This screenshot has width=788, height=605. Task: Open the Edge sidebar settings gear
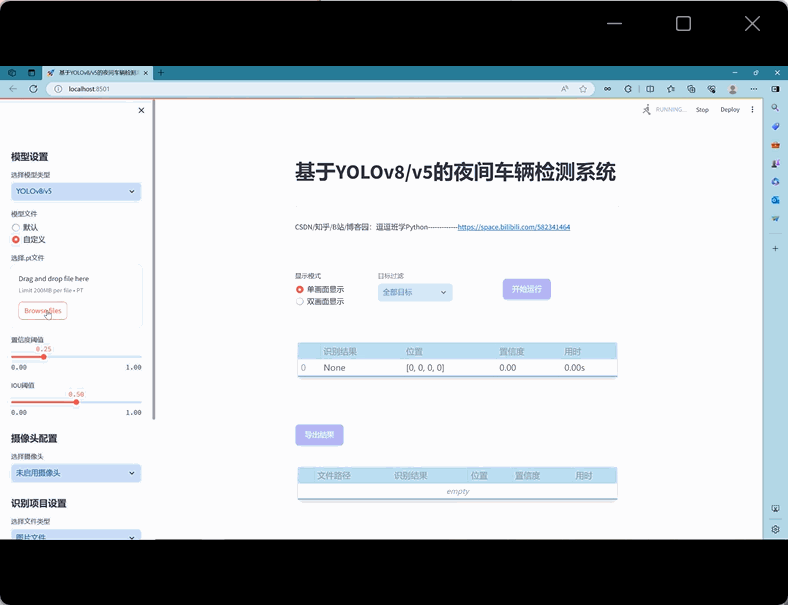click(x=775, y=529)
